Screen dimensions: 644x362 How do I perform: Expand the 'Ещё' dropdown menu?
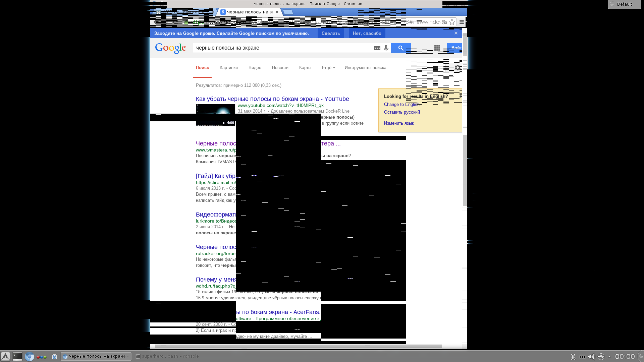(x=328, y=68)
